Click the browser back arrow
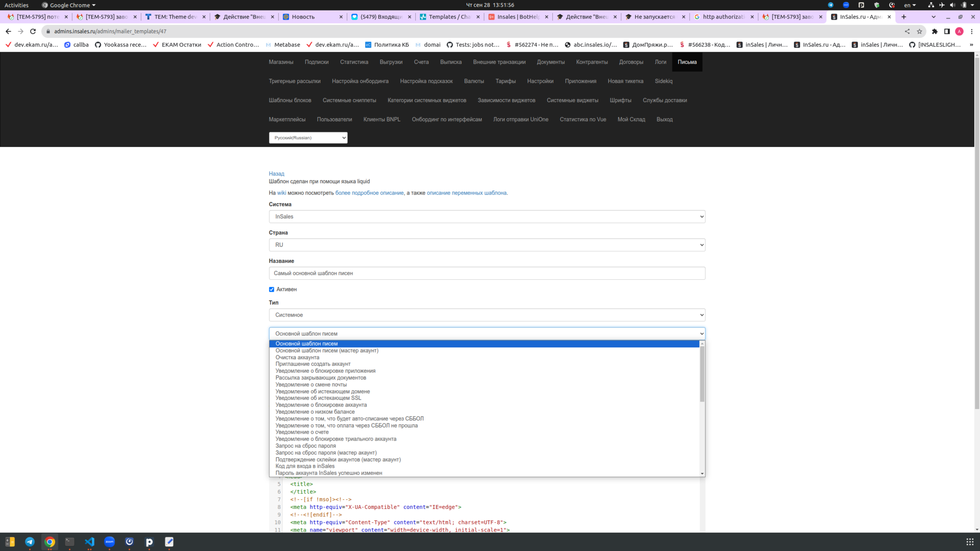This screenshot has width=980, height=551. point(8,31)
